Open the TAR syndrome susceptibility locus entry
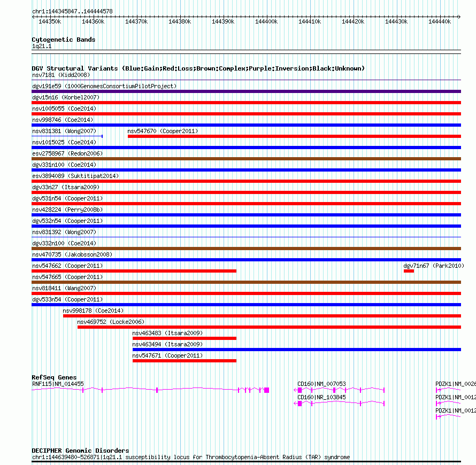Screen dimensions: 476x465 tap(191, 457)
